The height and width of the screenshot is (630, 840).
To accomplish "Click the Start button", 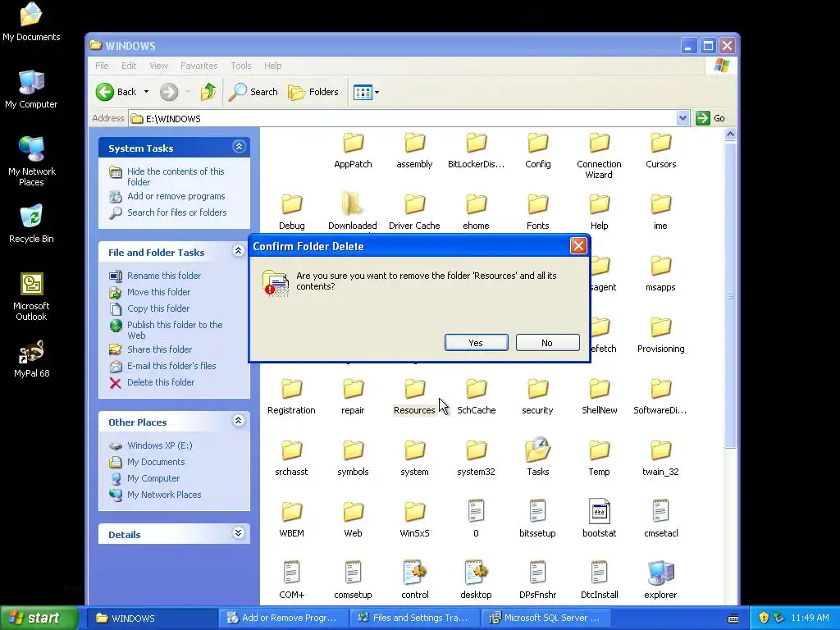I will (x=39, y=618).
